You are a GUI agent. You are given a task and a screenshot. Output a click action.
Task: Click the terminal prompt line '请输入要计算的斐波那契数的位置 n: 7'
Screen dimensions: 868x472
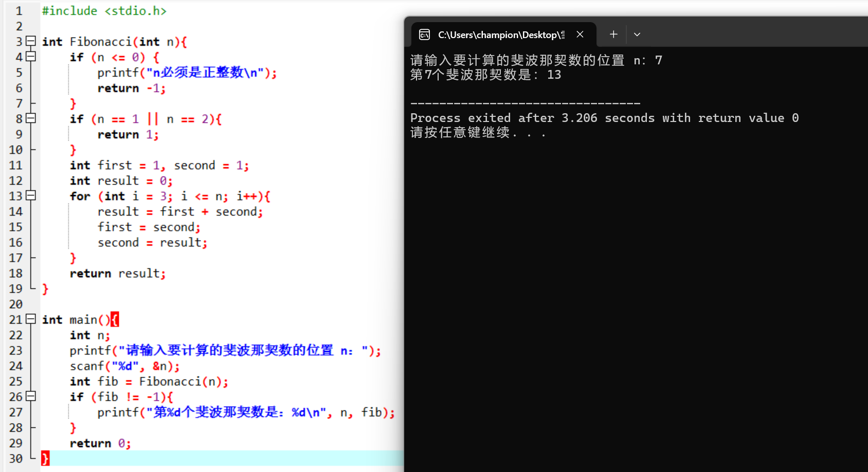(536, 60)
